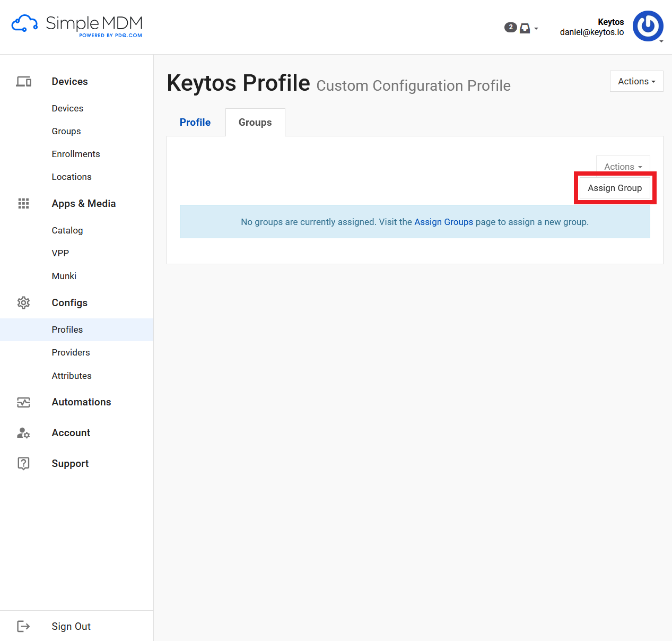Click the Account user-gear icon

pos(23,433)
